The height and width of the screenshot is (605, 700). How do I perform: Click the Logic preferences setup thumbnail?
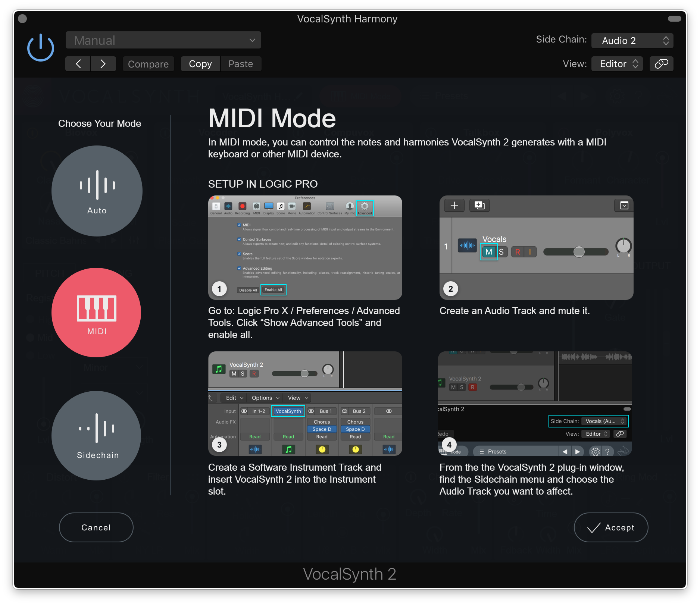[305, 248]
